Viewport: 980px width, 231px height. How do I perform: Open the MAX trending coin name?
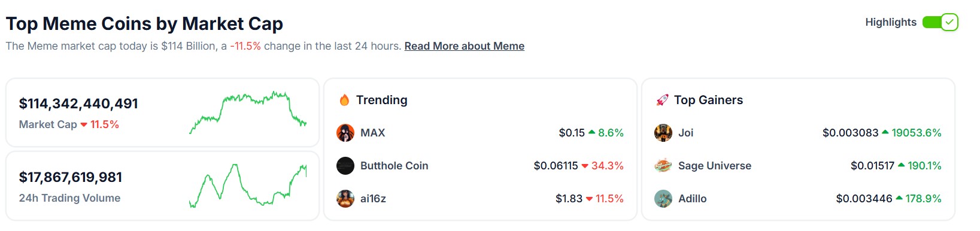(372, 133)
